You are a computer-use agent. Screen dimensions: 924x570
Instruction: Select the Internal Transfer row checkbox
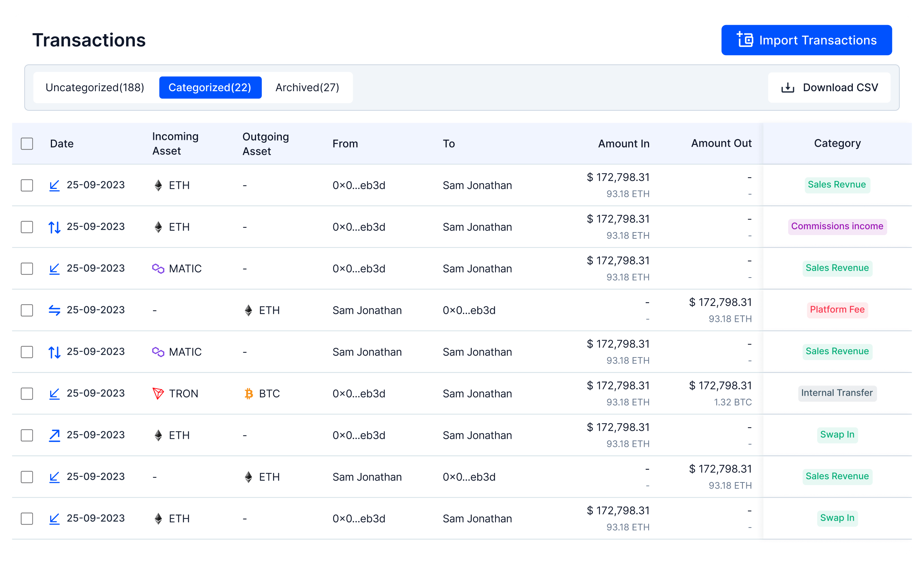[x=27, y=394]
